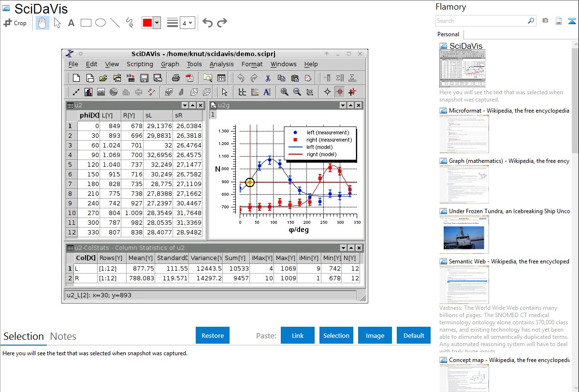The height and width of the screenshot is (392, 579).
Task: Open the Windows menu in SciDAVis
Action: [x=283, y=64]
